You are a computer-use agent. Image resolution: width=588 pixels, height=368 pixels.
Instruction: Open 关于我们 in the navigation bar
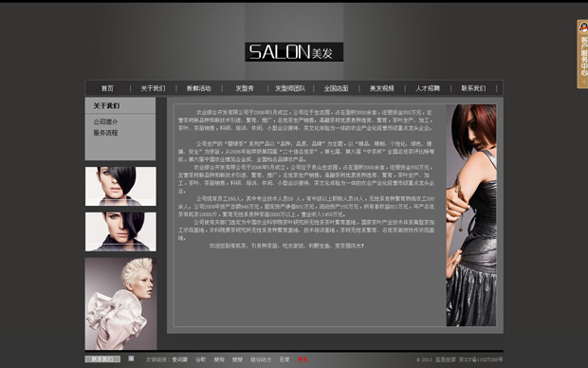(x=153, y=88)
